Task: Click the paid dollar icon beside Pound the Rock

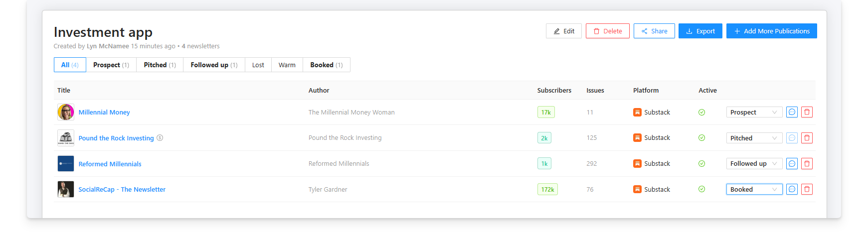Action: (160, 138)
